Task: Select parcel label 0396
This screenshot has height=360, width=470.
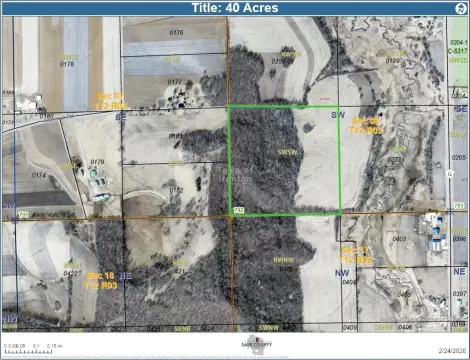Action: tap(460, 239)
